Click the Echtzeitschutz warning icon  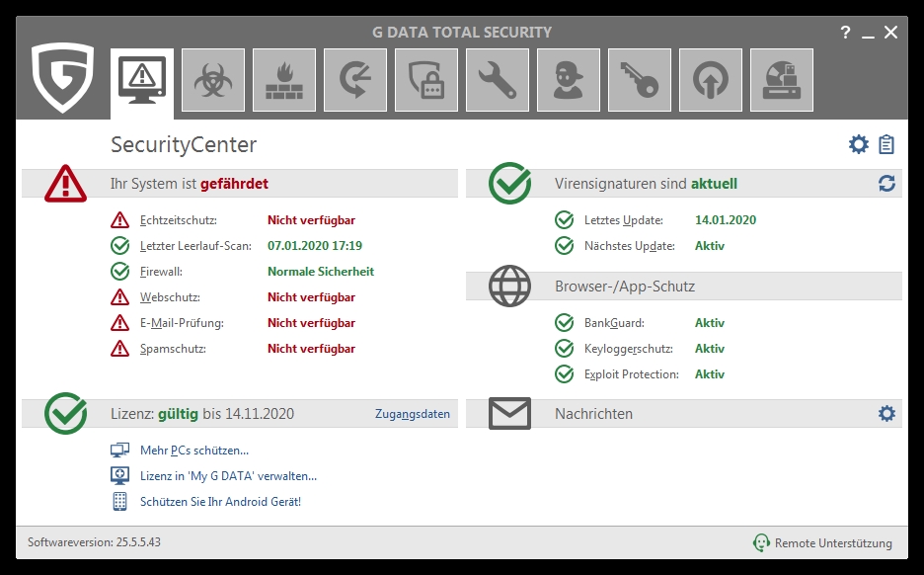click(x=119, y=220)
